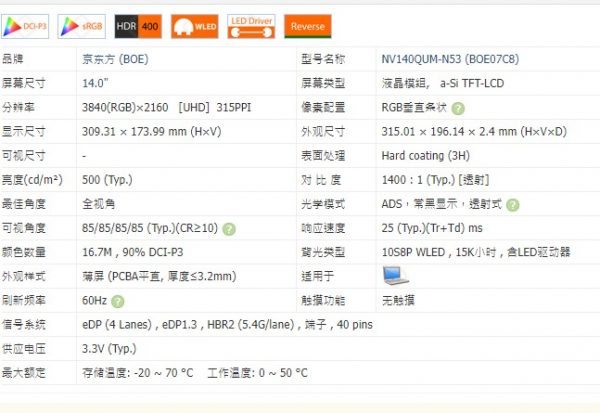Click the laptop application icon
This screenshot has width=600, height=413.
[x=396, y=276]
